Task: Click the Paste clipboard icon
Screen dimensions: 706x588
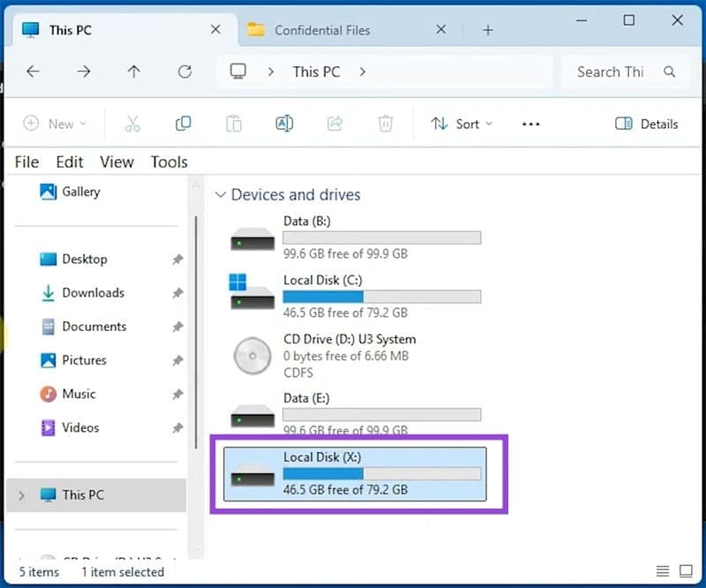Action: click(x=233, y=124)
